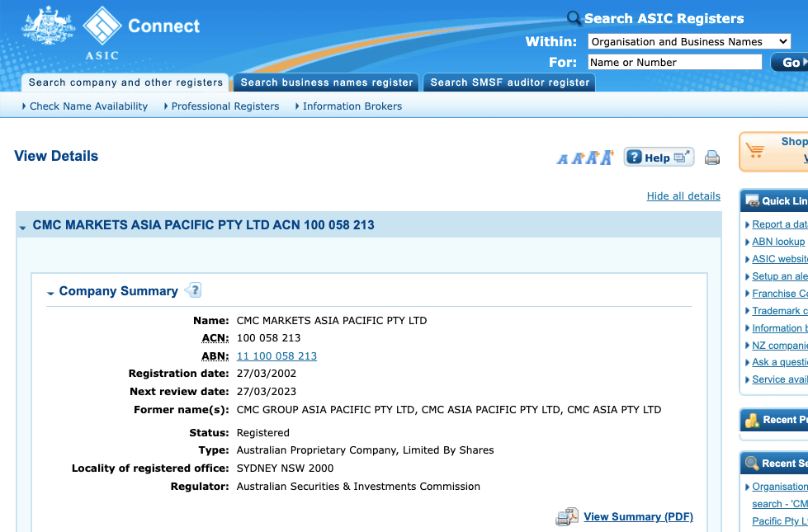The height and width of the screenshot is (532, 808).
Task: Open the Help button
Action: 659,157
